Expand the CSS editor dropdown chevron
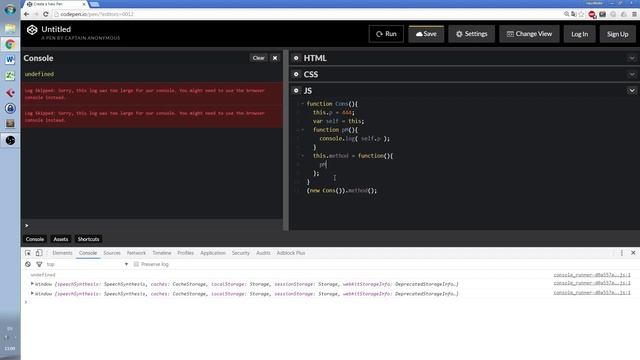This screenshot has height=360, width=640. (x=632, y=74)
